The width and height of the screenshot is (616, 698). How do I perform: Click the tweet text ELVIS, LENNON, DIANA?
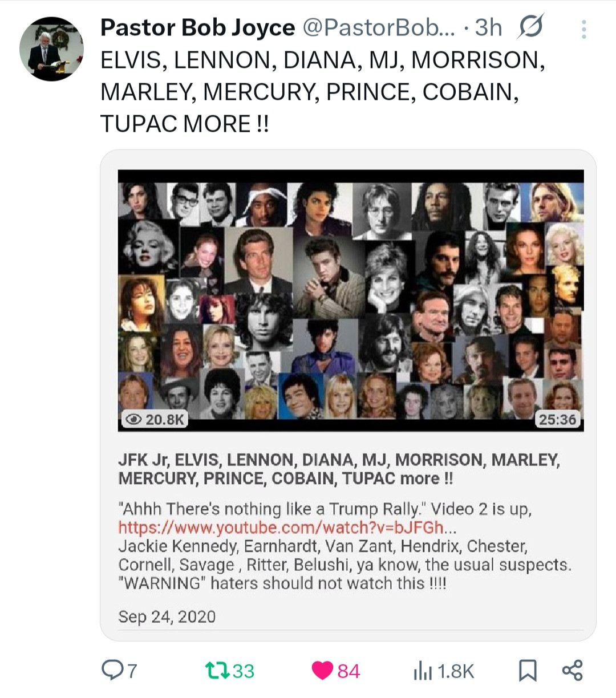[x=323, y=92]
